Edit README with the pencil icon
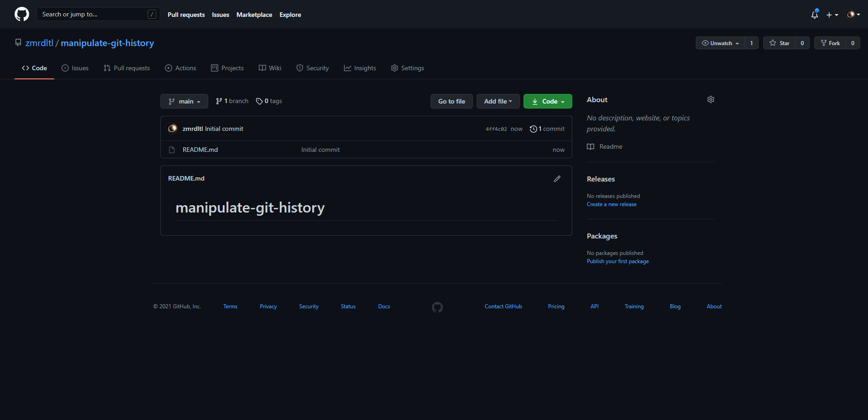Viewport: 868px width, 420px height. point(557,179)
